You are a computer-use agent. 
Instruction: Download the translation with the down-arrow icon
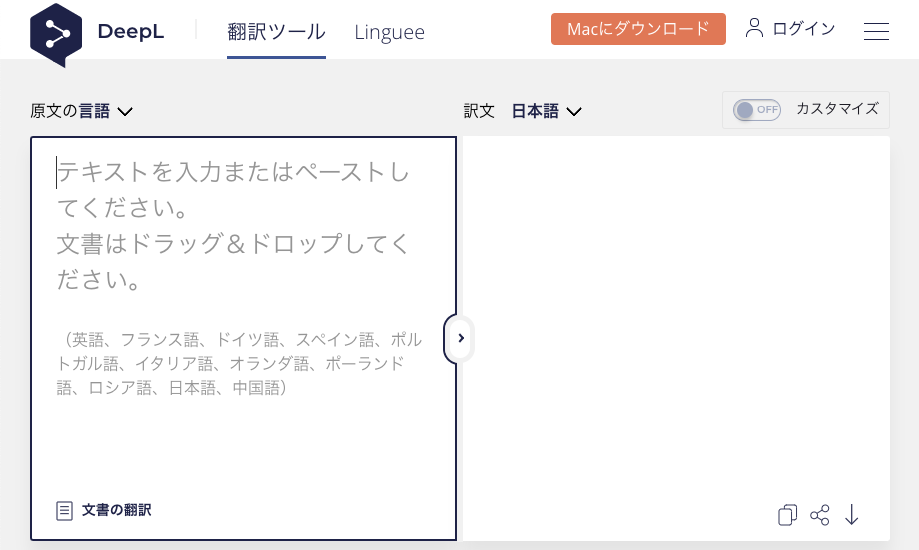click(x=852, y=515)
